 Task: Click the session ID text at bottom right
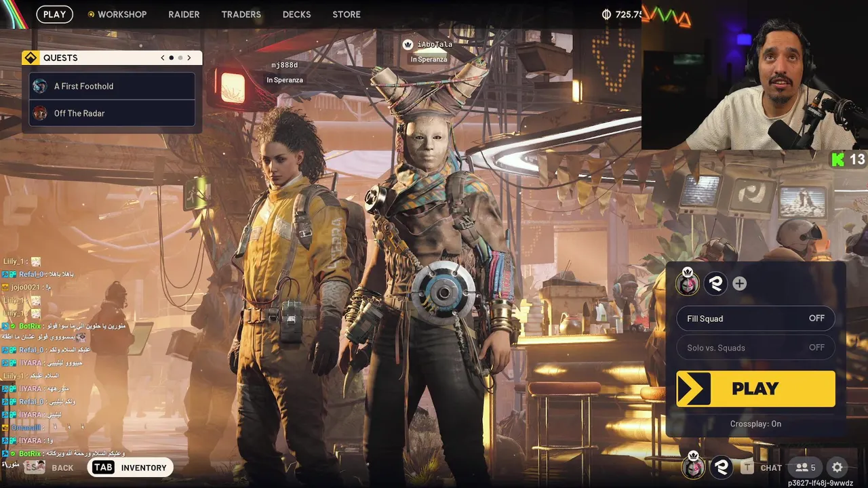point(821,483)
